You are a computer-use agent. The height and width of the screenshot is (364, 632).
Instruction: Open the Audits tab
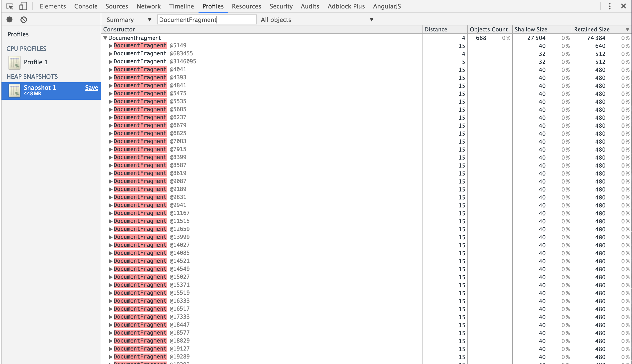coord(310,6)
